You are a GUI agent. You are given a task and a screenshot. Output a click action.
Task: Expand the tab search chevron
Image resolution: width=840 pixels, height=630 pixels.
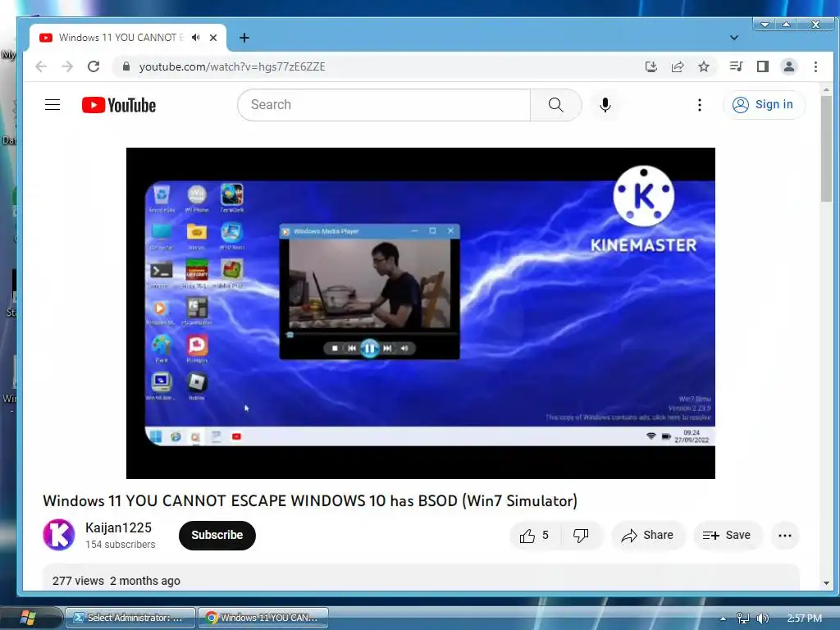point(734,38)
